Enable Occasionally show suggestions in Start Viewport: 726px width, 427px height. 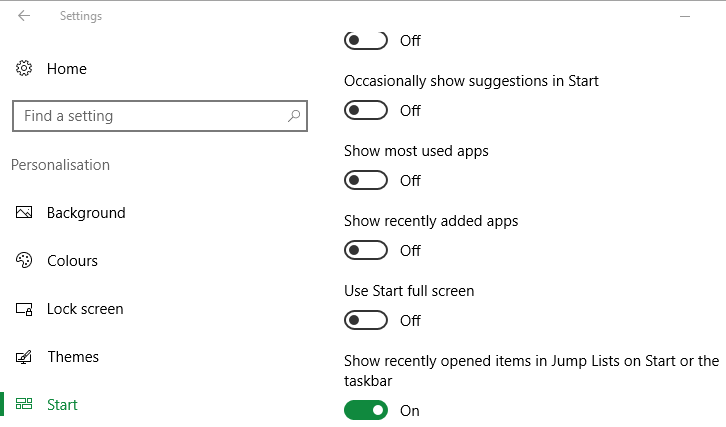(x=366, y=110)
